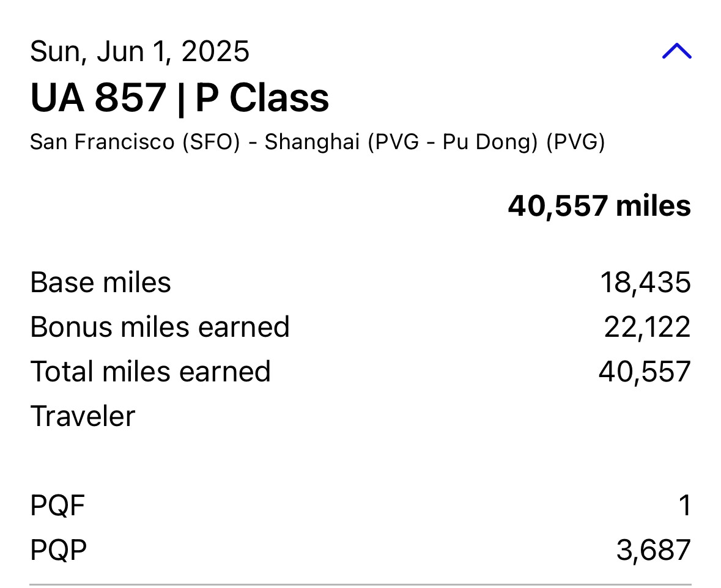Select the UA 857 flight number

coord(98,98)
